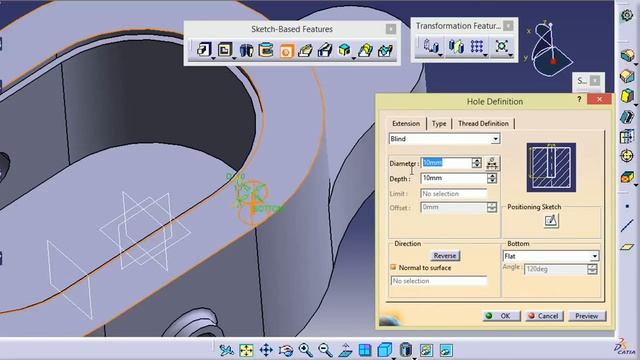The image size is (640, 360).
Task: Click the Fit All In icon
Action: [246, 350]
